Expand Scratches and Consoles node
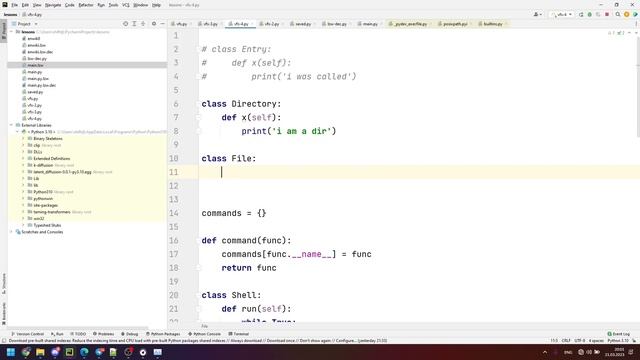The height and width of the screenshot is (360, 640). click(12, 232)
